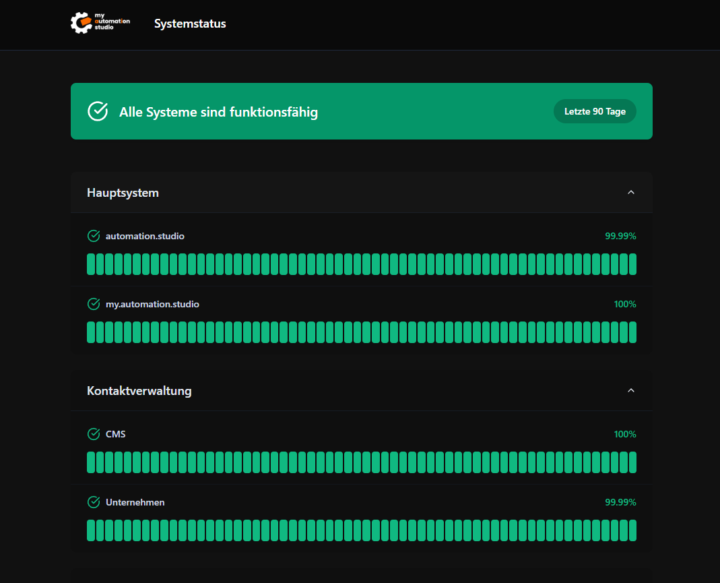Collapse the Kontaktverwaltung section chevron
This screenshot has width=720, height=583.
(631, 391)
